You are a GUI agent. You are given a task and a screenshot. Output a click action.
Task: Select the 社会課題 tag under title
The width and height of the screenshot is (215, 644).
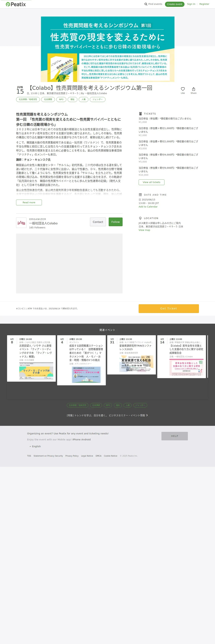48,99
